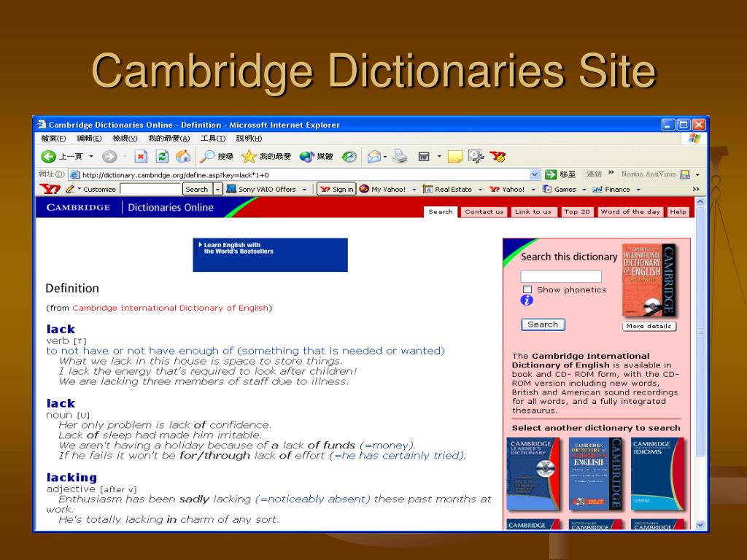The image size is (747, 560).
Task: Click Yahoo toolbar Search button
Action: [x=197, y=189]
